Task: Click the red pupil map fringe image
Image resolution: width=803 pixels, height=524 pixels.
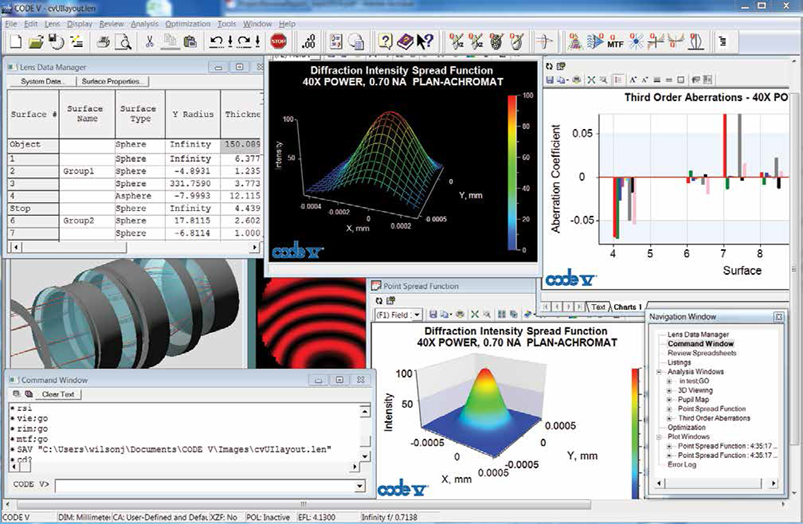Action: 311,324
